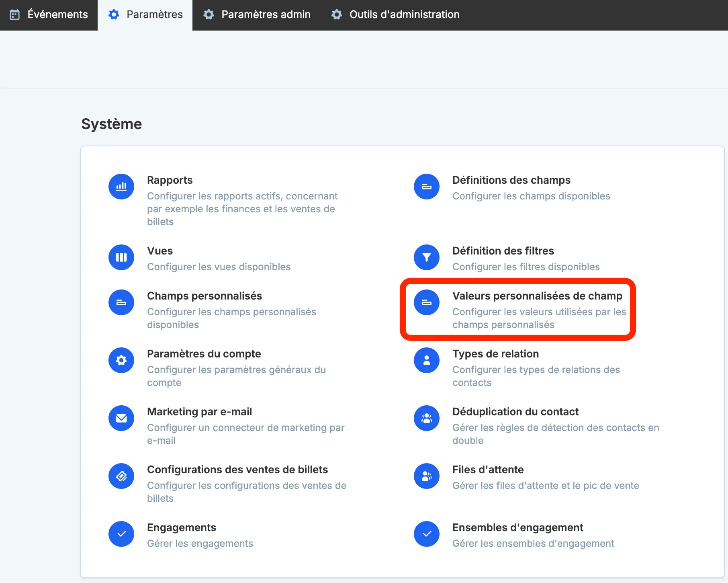Click 'Configurer les champs disponibles' description
Image resolution: width=728 pixels, height=583 pixels.
pyautogui.click(x=531, y=196)
